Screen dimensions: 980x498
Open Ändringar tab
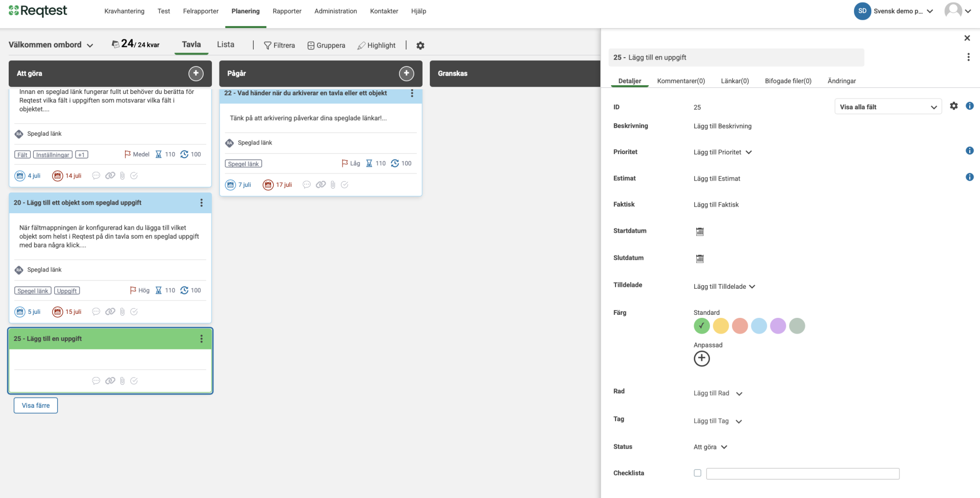[842, 81]
